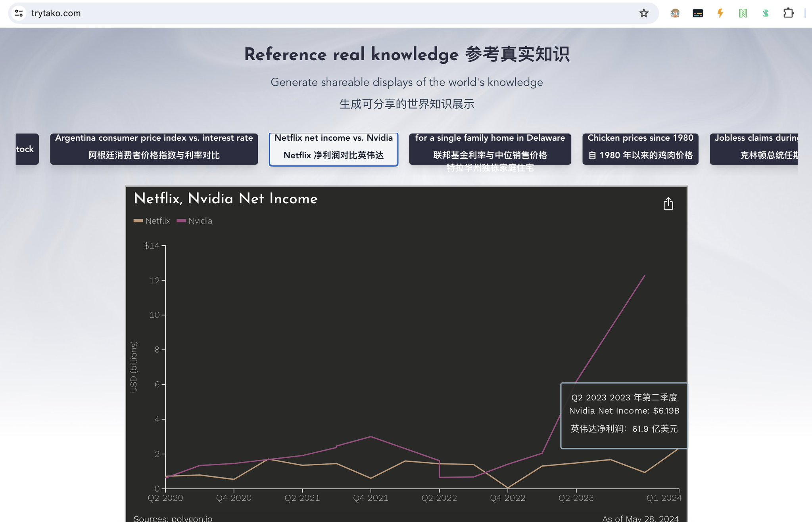The image size is (812, 522).
Task: Select Argentina consumer price index example
Action: (154, 149)
